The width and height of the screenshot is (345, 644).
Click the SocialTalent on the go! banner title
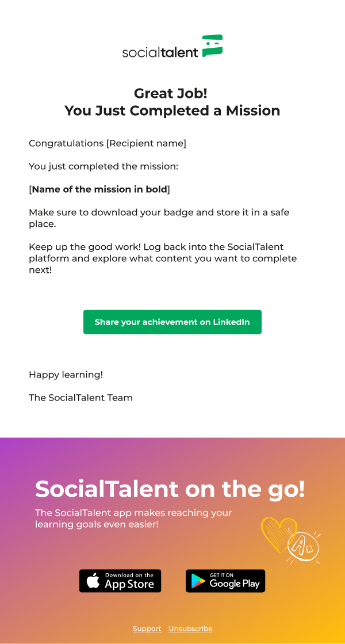tap(170, 489)
